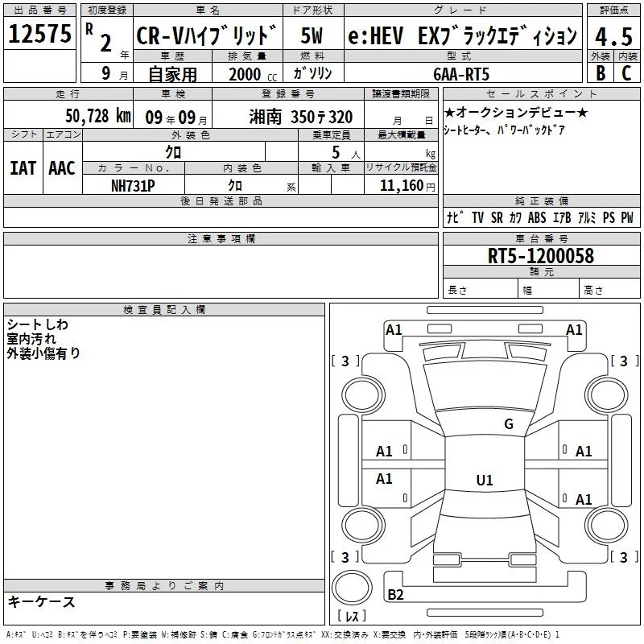Image resolution: width=644 pixels, height=644 pixels.
Task: Click the レス box below the car diagram
Action: (x=351, y=616)
